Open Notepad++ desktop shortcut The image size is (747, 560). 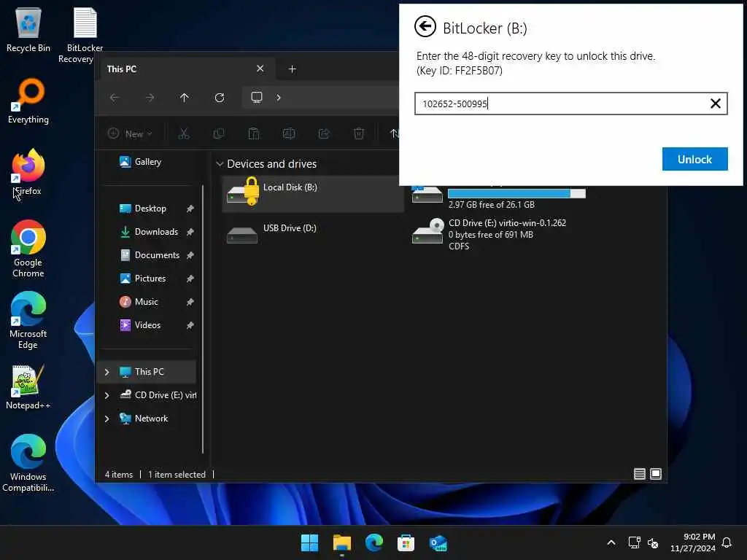tap(28, 386)
